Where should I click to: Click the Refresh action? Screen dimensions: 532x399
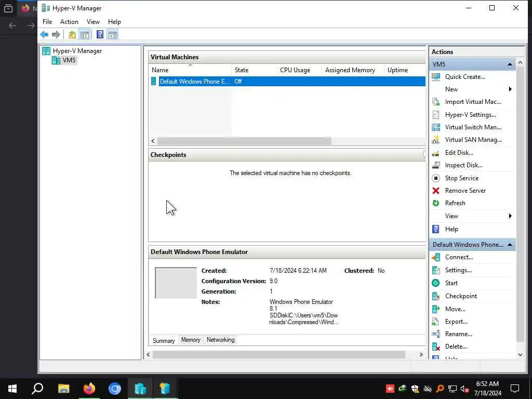pos(455,203)
